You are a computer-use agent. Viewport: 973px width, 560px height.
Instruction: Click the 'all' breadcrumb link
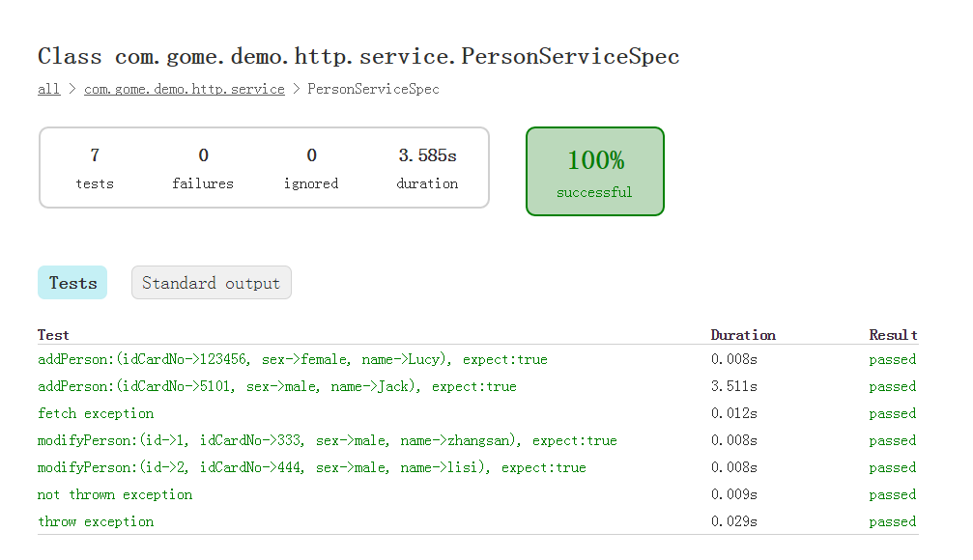49,89
